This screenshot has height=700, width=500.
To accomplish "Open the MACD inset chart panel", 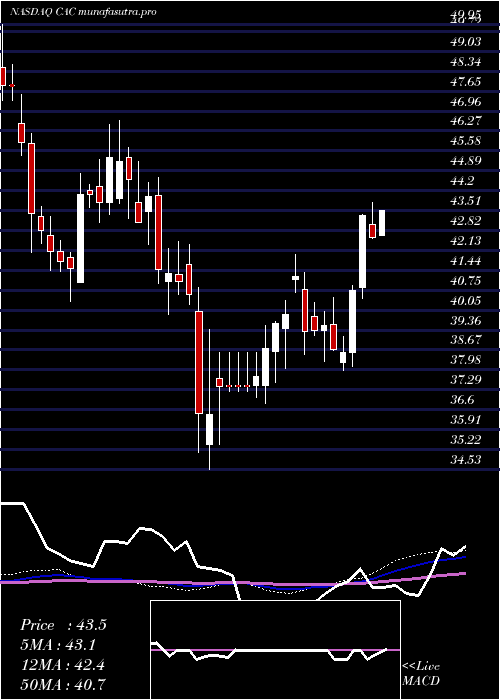I will pyautogui.click(x=275, y=650).
